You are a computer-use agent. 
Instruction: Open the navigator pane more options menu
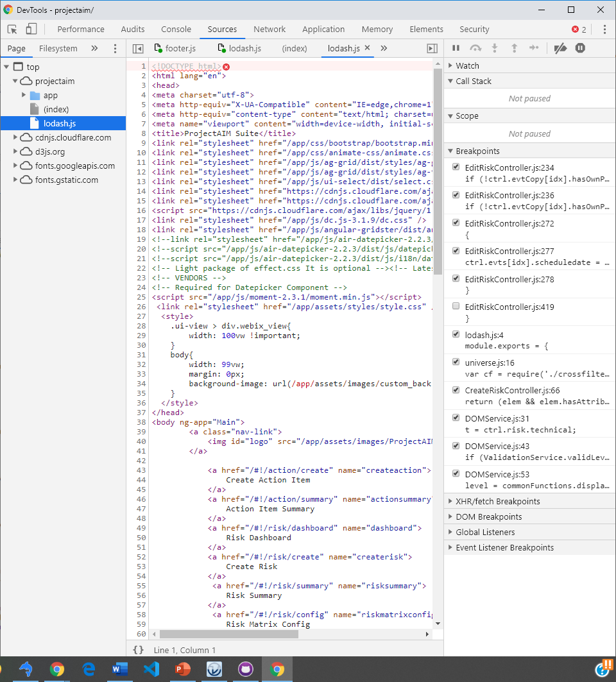[115, 48]
